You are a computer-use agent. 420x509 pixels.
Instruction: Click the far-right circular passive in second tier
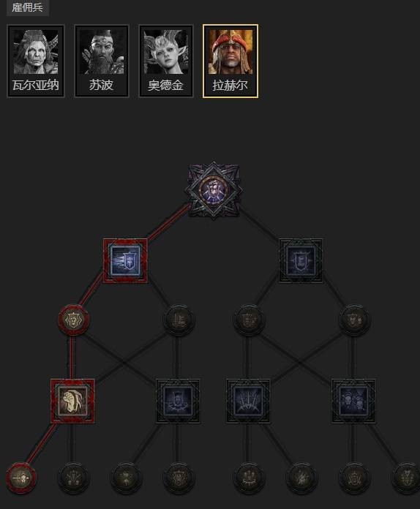pyautogui.click(x=354, y=320)
